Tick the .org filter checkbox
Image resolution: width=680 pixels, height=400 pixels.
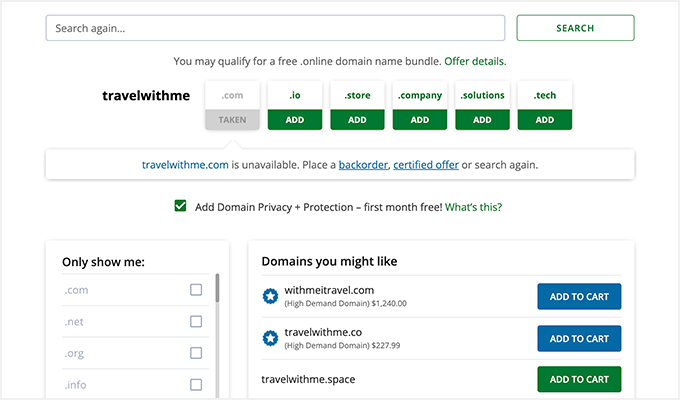click(196, 353)
